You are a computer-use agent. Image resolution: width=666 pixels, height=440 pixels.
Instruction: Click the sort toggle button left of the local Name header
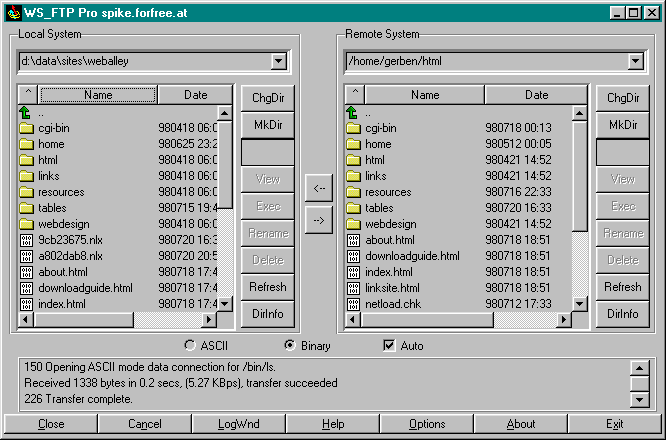pyautogui.click(x=28, y=95)
